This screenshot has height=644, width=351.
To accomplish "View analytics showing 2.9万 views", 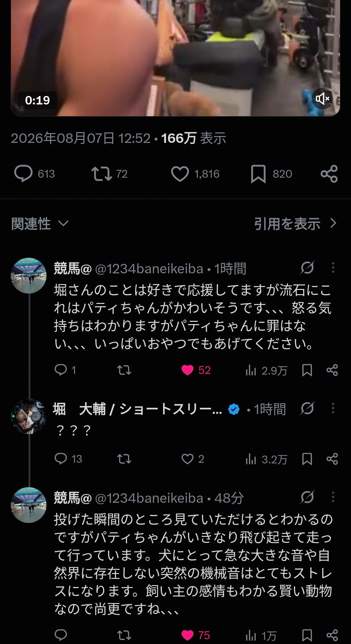I will pos(266,370).
